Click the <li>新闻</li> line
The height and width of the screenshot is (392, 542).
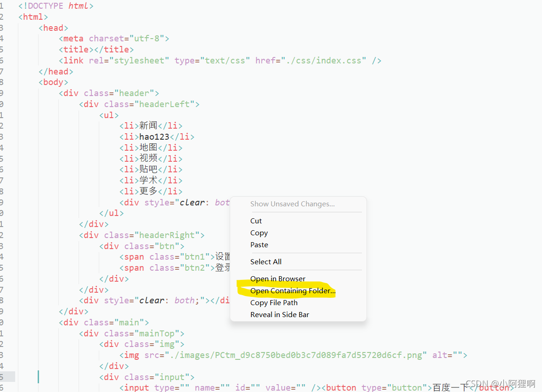click(x=151, y=125)
